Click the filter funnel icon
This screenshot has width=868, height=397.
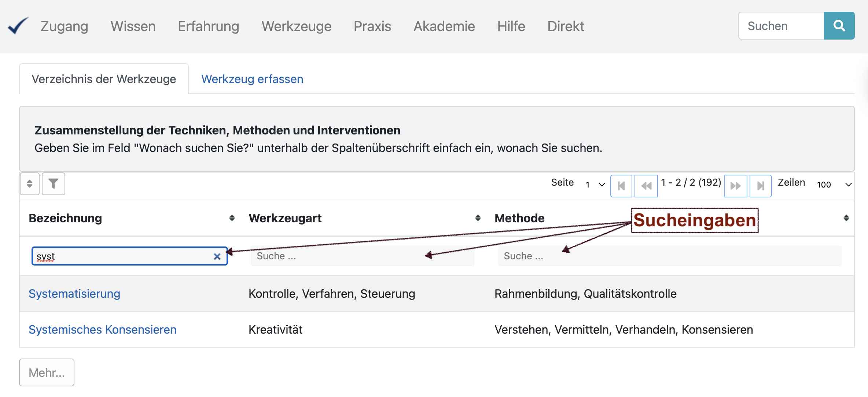[54, 184]
